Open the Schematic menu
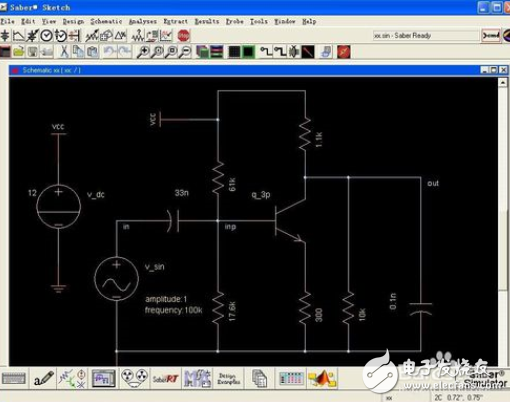This screenshot has height=402, width=510. 106,21
